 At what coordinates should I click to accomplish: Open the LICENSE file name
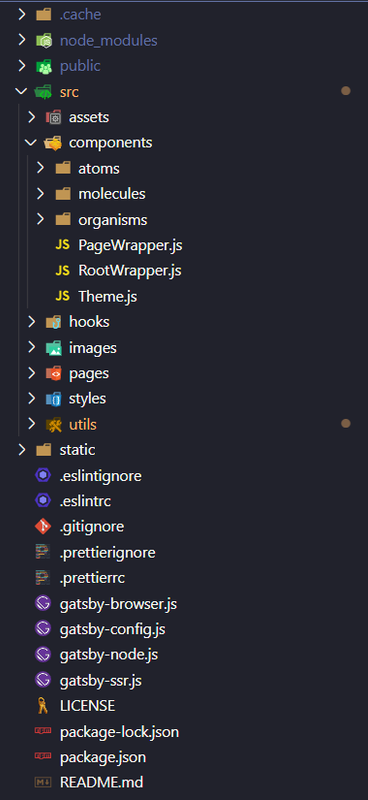click(x=87, y=706)
